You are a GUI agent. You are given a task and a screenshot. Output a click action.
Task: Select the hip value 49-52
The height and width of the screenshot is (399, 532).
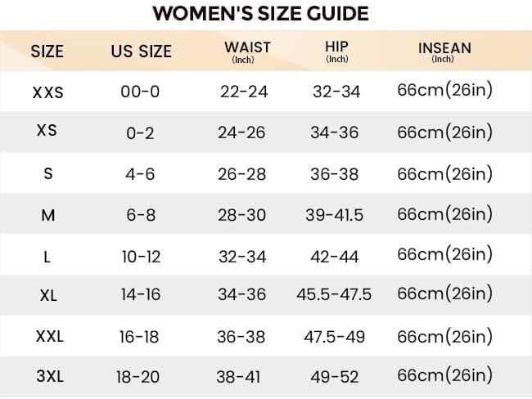[336, 375]
